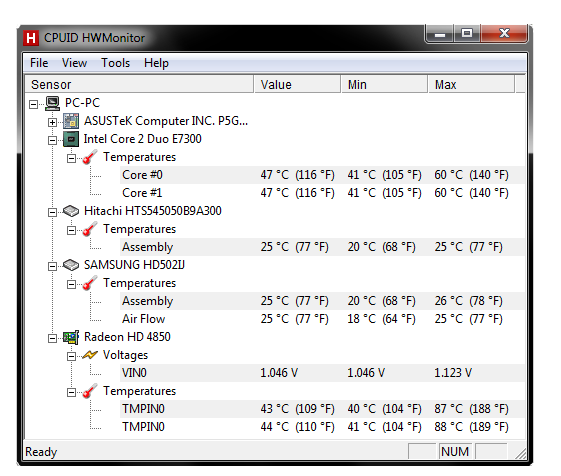Viewport: 561px width, 476px height.
Task: Click the Intel Core 2 Duo E7300 label
Action: click(142, 139)
